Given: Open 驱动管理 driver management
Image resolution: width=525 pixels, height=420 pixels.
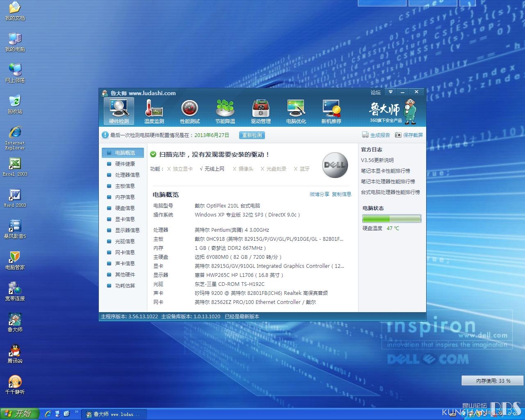Looking at the screenshot, I should coord(261,111).
